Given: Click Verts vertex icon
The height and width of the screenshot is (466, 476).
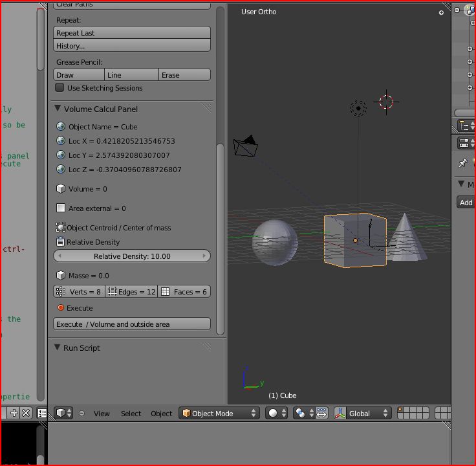Looking at the screenshot, I should tap(60, 292).
